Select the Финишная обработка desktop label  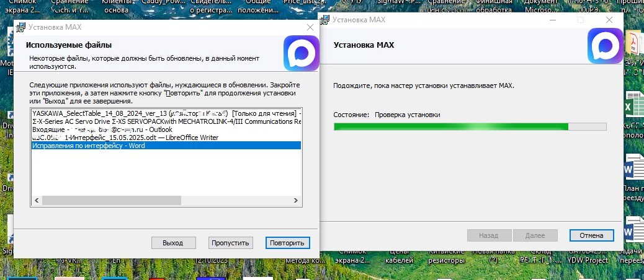(494, 6)
